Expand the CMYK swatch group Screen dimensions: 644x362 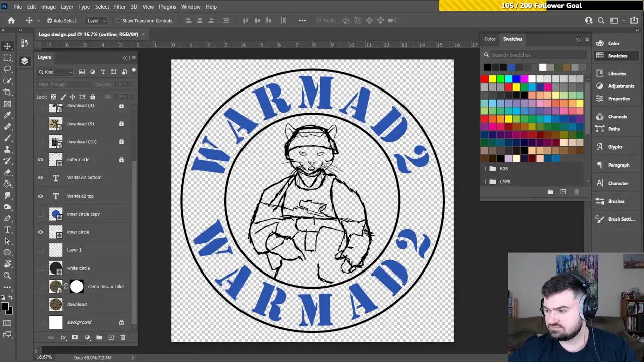[x=485, y=182]
